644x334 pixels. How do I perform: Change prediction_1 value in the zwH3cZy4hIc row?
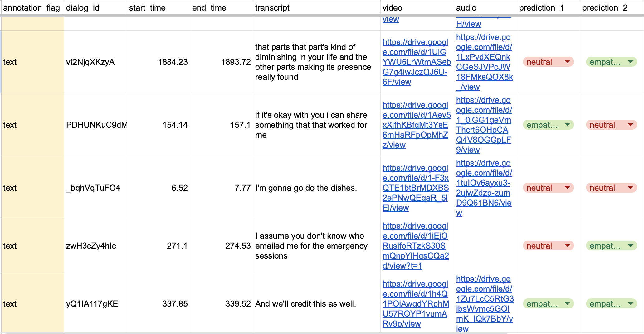click(548, 246)
